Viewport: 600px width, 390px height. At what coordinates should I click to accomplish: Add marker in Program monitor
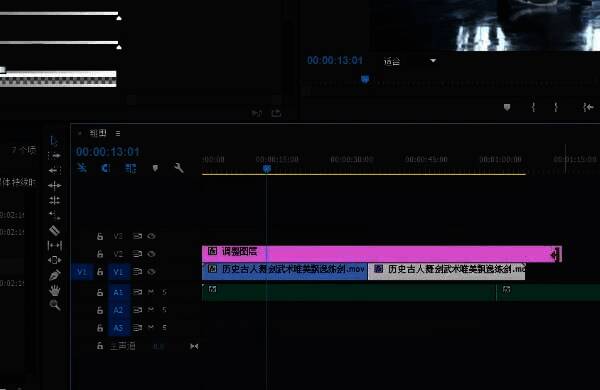click(x=507, y=108)
